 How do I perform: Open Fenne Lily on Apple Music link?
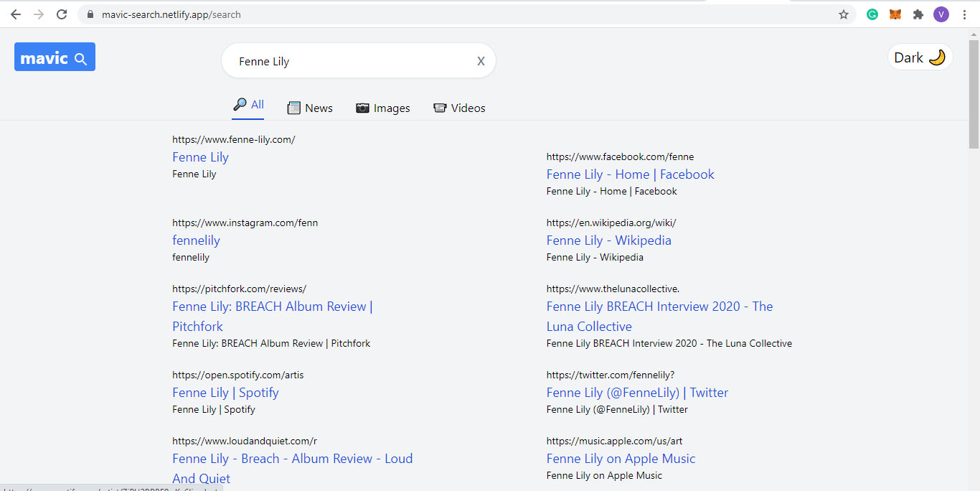point(621,459)
